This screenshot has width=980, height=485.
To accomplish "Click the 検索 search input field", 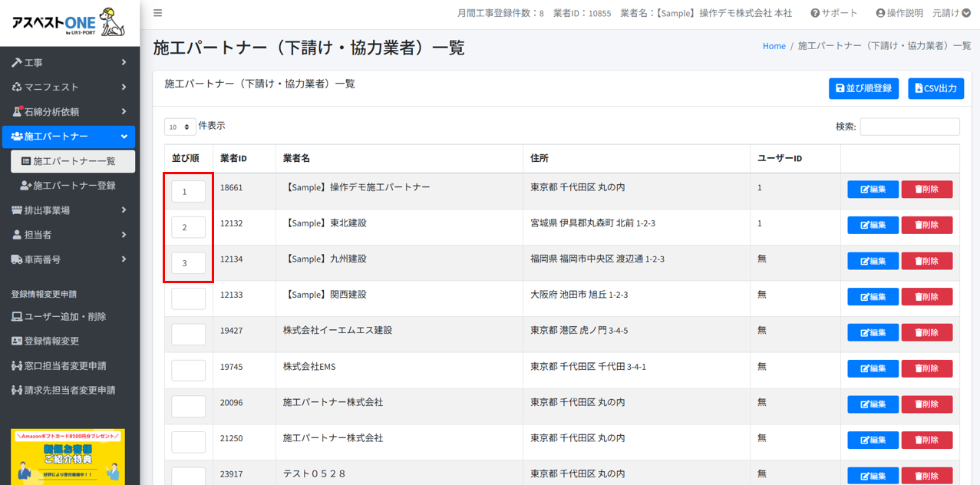I will point(909,127).
